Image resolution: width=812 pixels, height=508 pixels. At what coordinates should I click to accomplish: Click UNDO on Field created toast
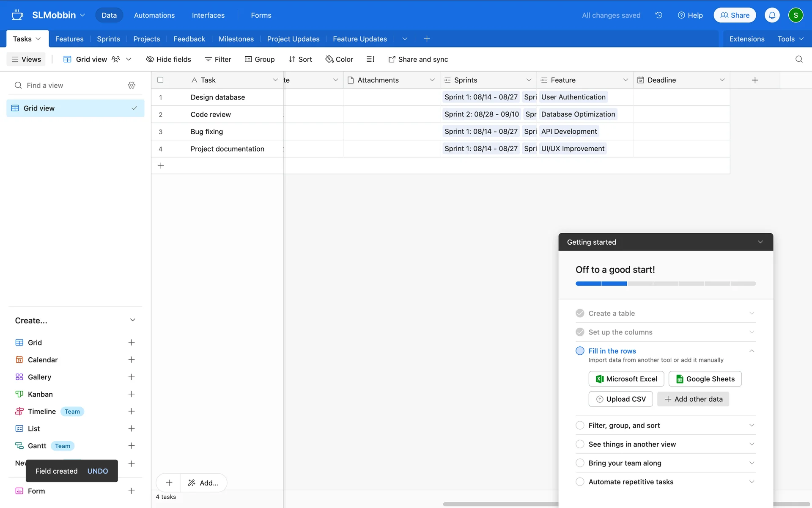pyautogui.click(x=98, y=471)
